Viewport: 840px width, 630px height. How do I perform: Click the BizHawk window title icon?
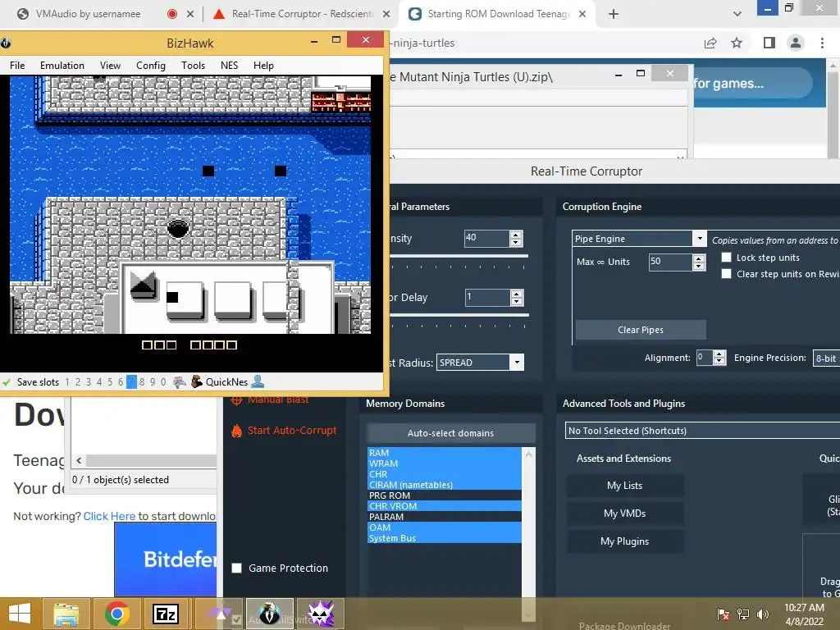(x=6, y=43)
